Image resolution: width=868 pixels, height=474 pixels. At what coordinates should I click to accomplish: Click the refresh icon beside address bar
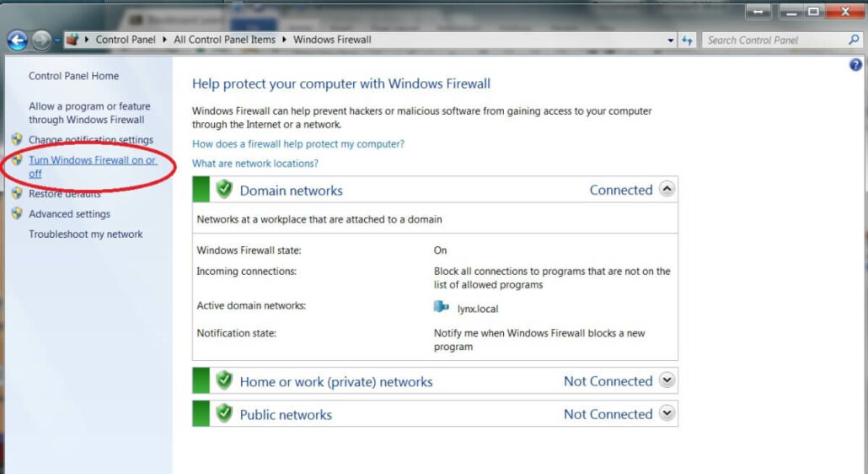(688, 40)
